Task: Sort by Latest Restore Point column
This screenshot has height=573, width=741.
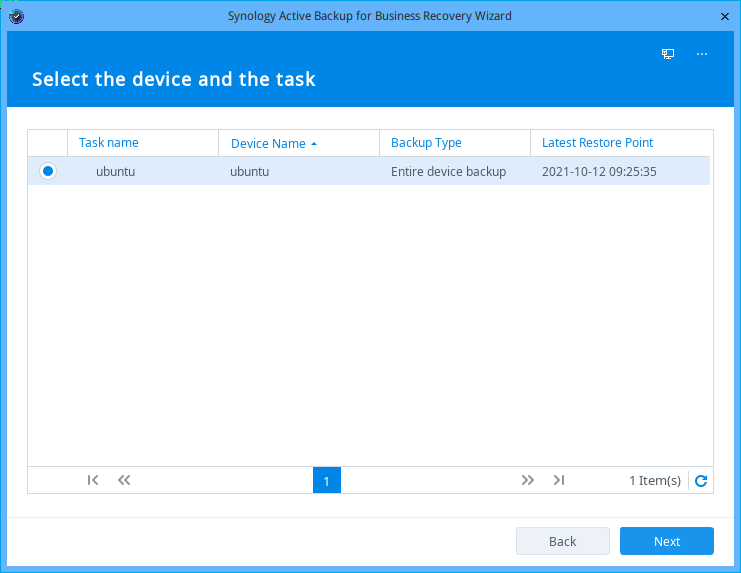Action: click(x=597, y=143)
